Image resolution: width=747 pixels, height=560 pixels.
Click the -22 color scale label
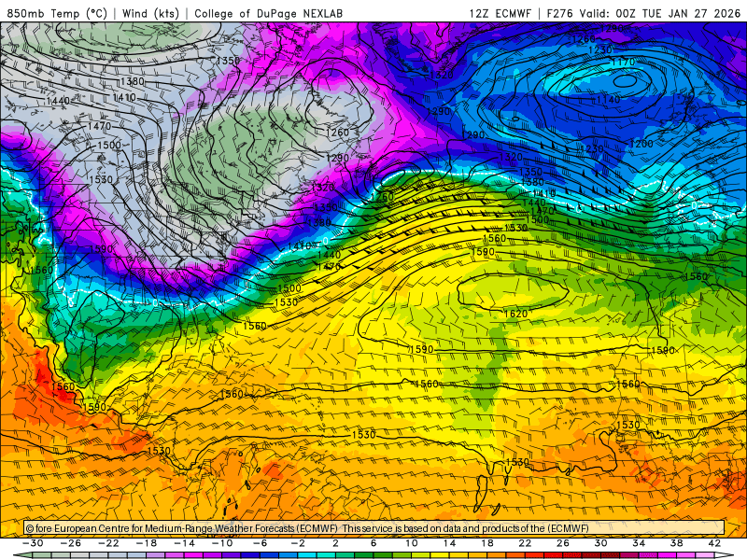[x=108, y=543]
